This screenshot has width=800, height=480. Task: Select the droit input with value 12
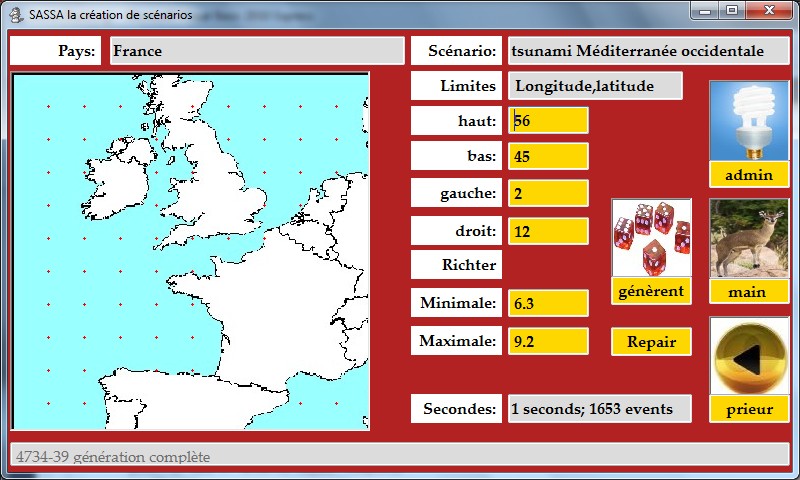[x=548, y=231]
